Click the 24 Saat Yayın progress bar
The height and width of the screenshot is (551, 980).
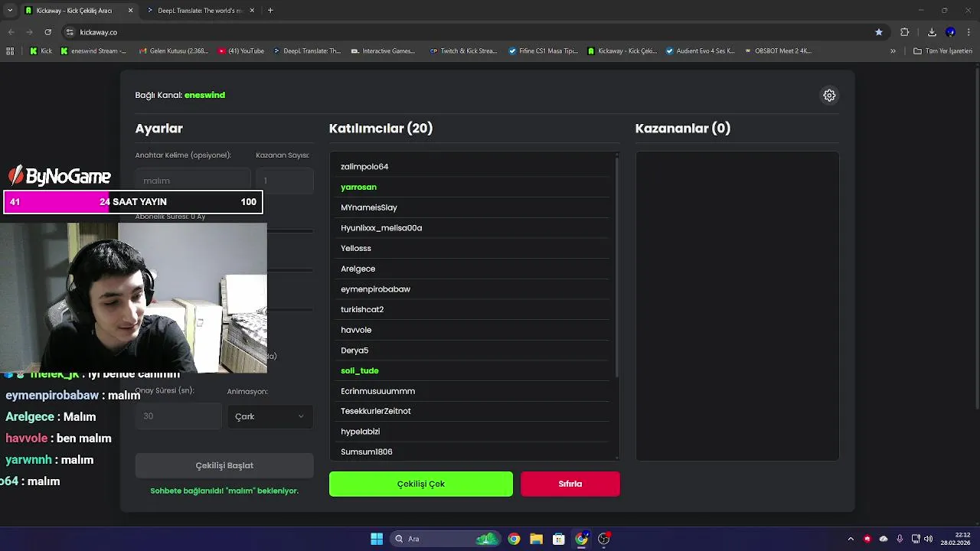pyautogui.click(x=133, y=202)
